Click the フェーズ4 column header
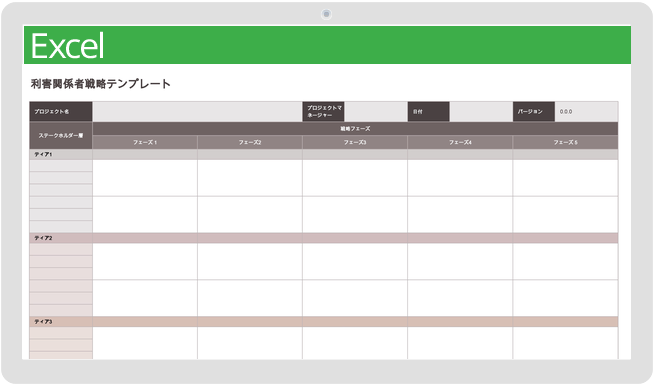Screen dimensions: 654x385 460,142
